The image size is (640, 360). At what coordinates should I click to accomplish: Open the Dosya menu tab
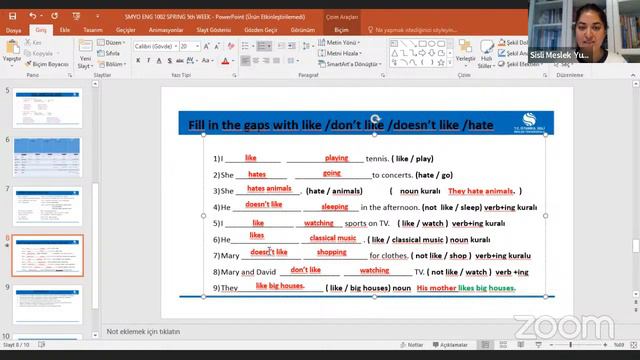13,30
